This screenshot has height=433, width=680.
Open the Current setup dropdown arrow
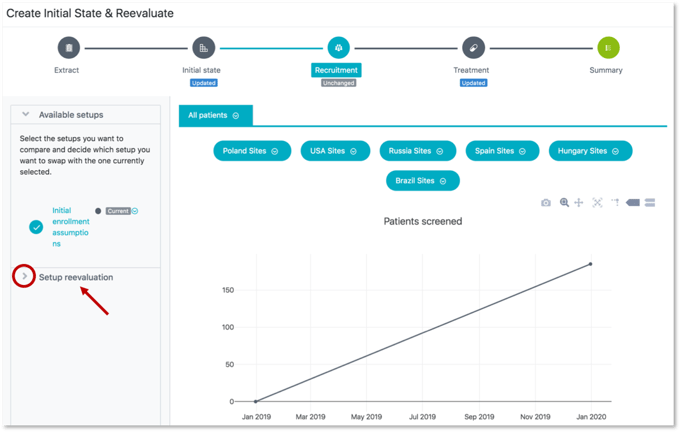click(x=135, y=211)
